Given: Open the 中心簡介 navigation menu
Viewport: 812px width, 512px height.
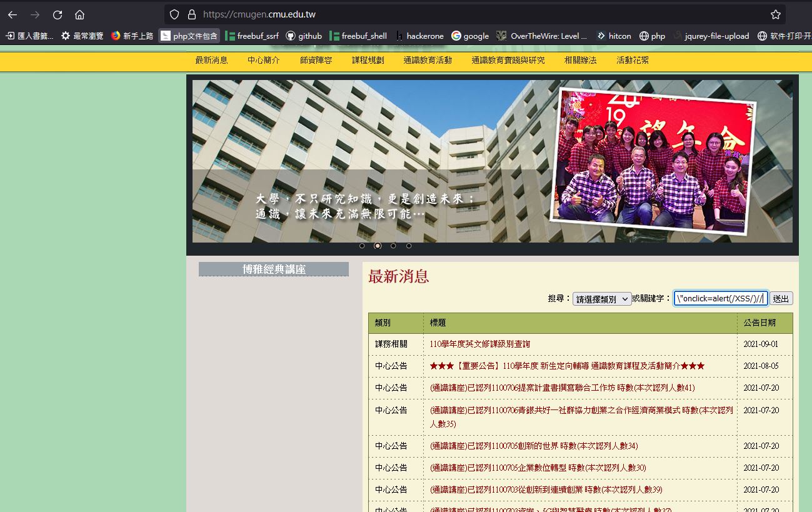Looking at the screenshot, I should click(x=263, y=61).
